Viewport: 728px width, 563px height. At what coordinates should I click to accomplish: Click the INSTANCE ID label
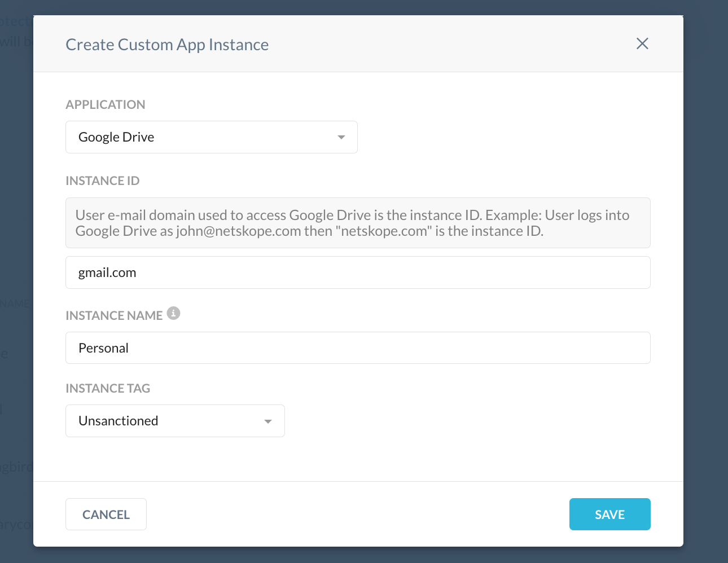pyautogui.click(x=103, y=181)
